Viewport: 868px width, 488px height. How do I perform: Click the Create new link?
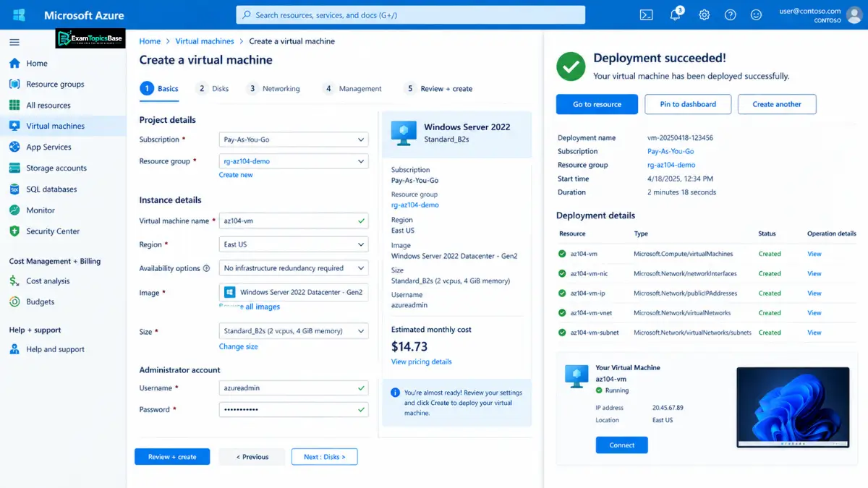236,175
